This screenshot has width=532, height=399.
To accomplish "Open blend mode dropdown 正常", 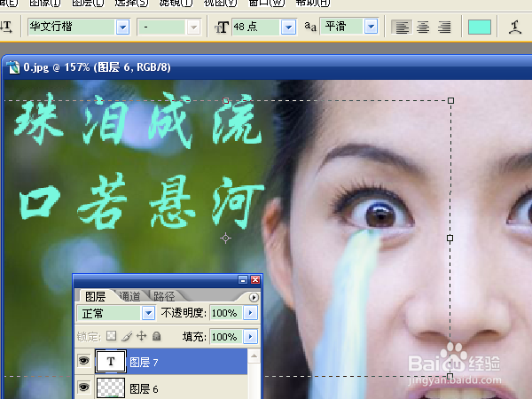I will click(148, 313).
